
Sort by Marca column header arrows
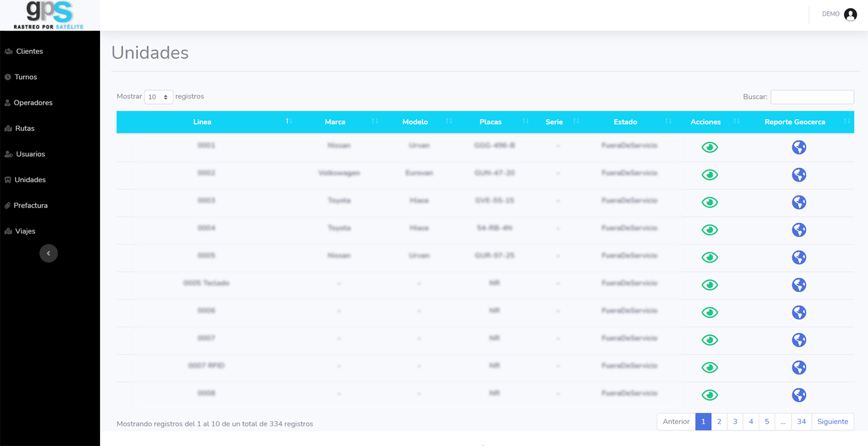[x=374, y=121]
